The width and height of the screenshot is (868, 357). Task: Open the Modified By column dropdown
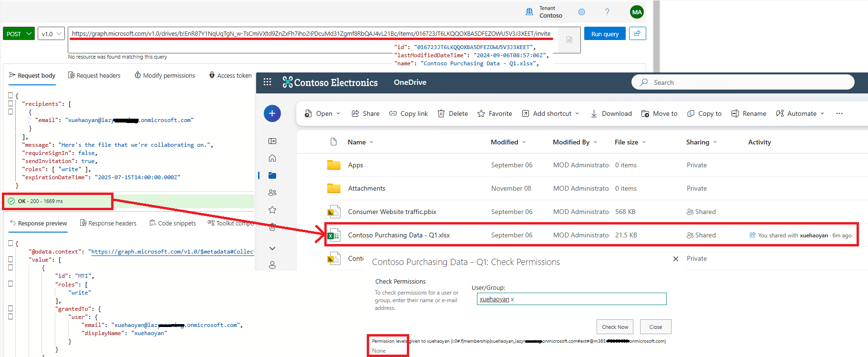pyautogui.click(x=595, y=142)
